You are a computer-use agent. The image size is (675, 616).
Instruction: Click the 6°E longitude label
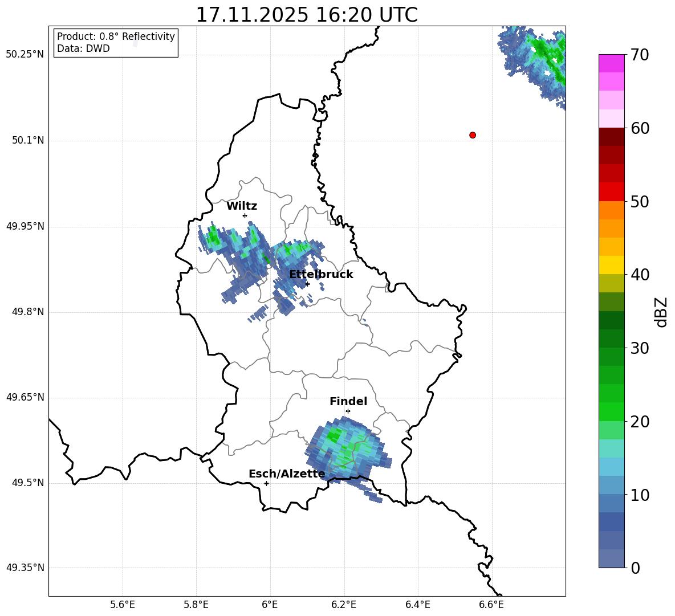point(270,605)
